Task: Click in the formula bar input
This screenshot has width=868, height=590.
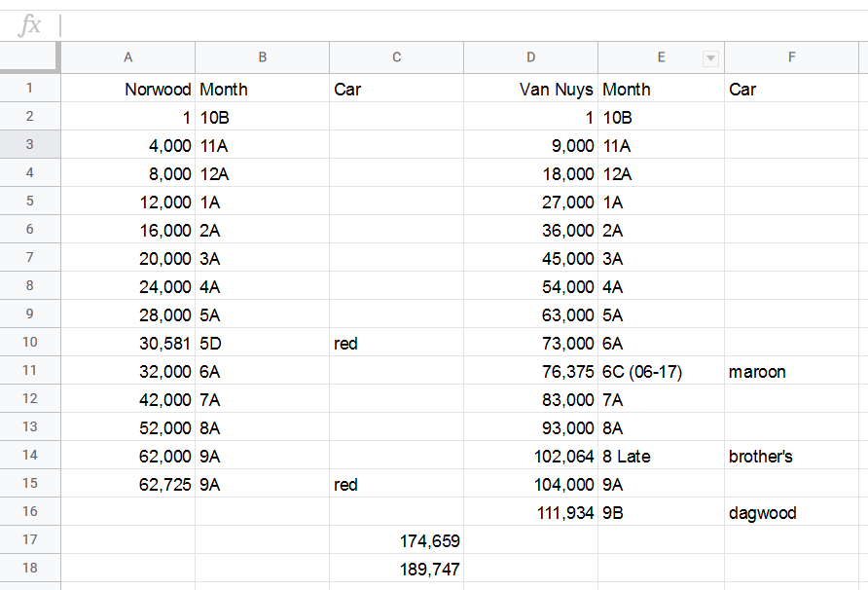Action: coord(457,26)
